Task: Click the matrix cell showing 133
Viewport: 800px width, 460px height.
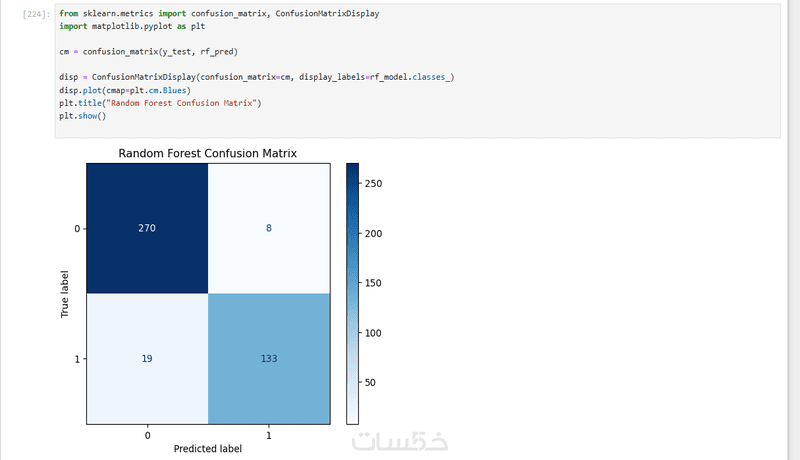Action: click(x=269, y=359)
